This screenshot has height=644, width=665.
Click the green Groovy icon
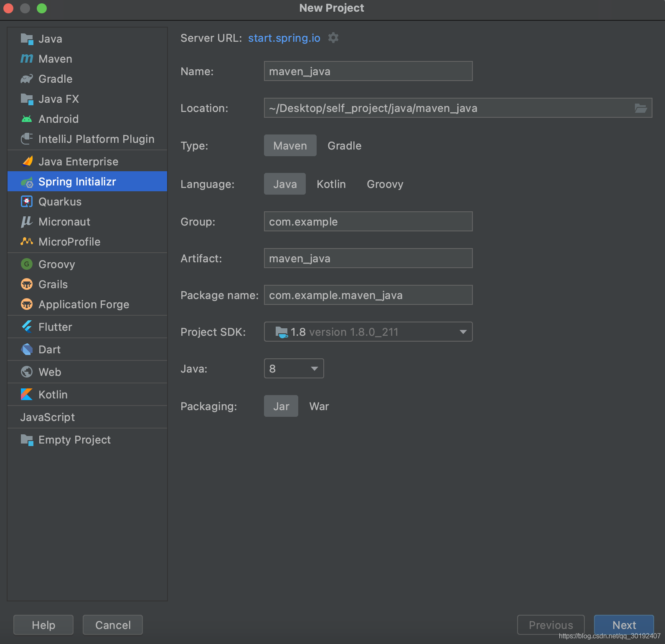(27, 264)
